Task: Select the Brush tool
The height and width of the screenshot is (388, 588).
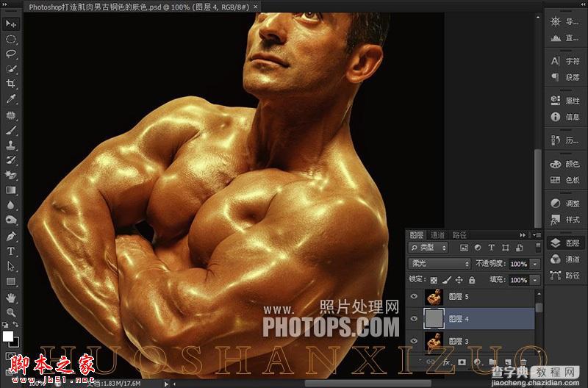Action: coord(11,130)
